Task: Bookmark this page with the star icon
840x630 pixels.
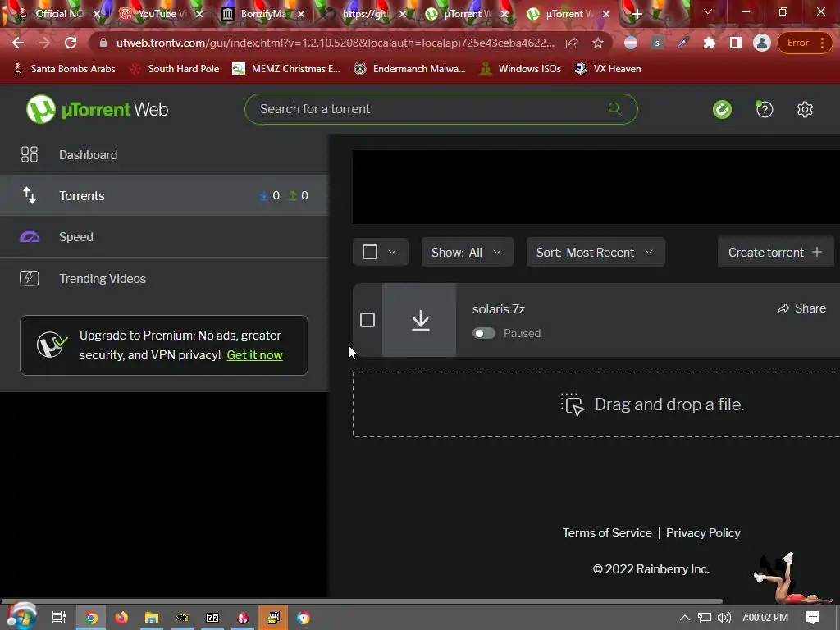Action: tap(598, 43)
